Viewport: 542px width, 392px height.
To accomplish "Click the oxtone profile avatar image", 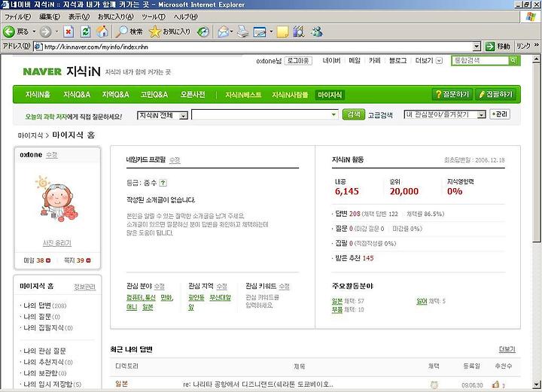I will 57,199.
